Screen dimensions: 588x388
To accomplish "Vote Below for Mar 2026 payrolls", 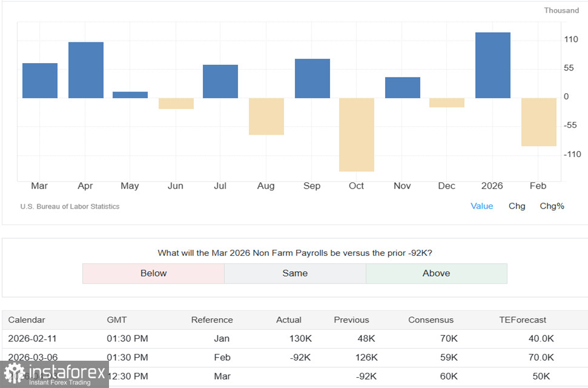I will pos(153,273).
